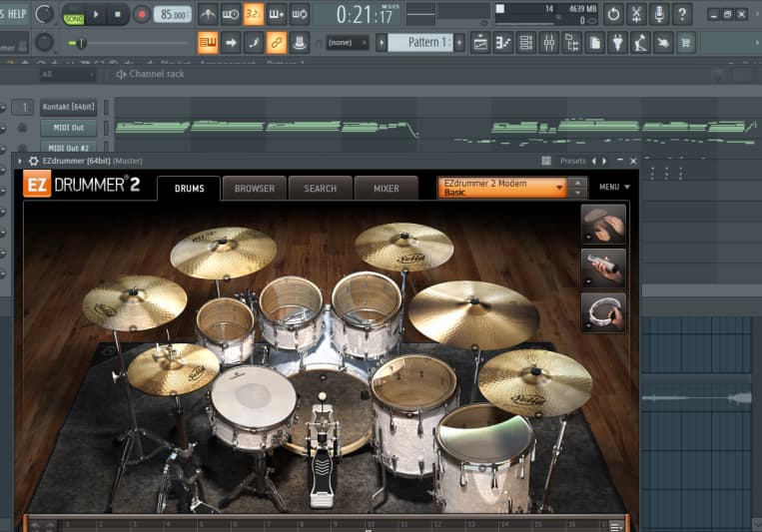The width and height of the screenshot is (762, 532).
Task: Switch to the SEARCH tab
Action: click(x=321, y=189)
